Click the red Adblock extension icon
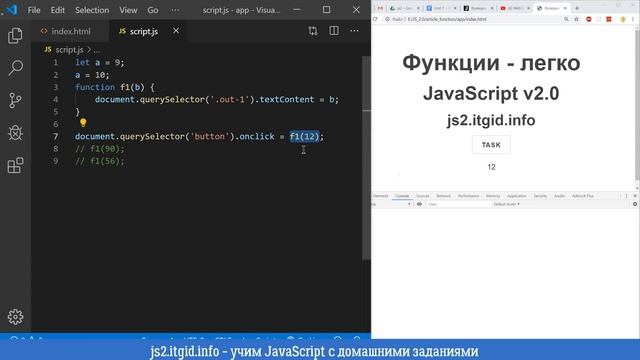This screenshot has width=640, height=360. pos(589,19)
